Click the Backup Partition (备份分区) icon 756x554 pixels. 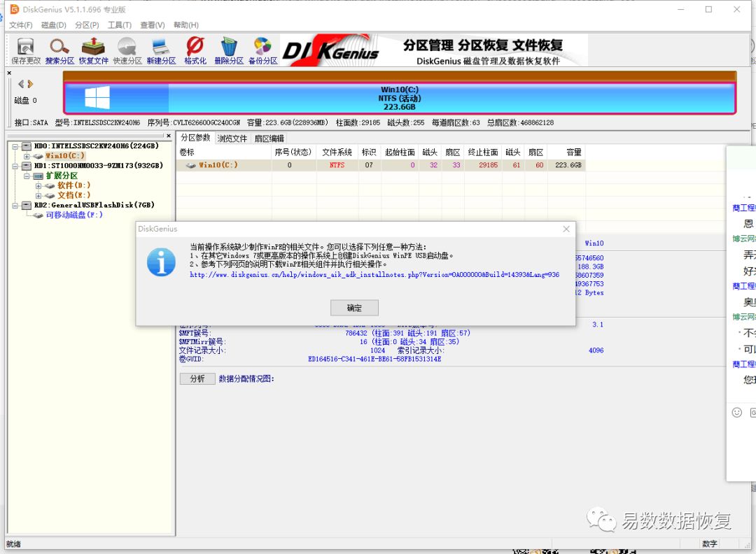[x=262, y=51]
